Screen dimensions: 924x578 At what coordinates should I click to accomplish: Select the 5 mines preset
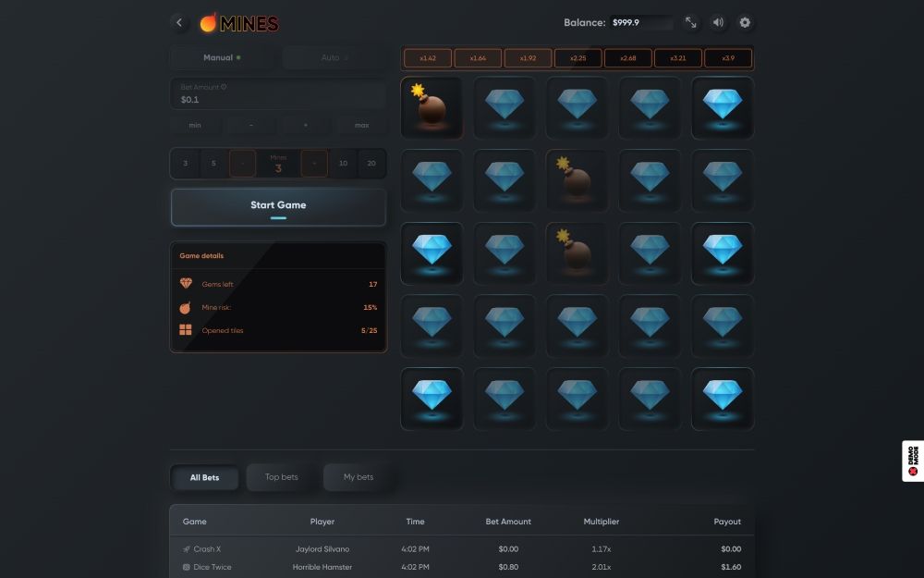[213, 164]
